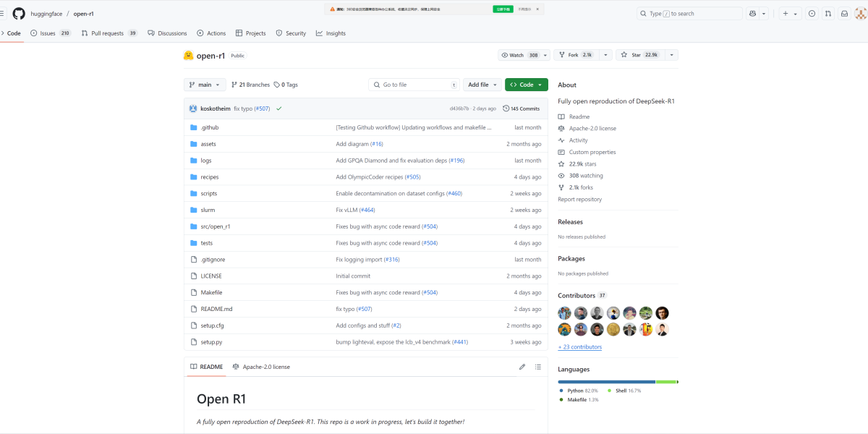Click commit hash d436b7b
Viewport: 868px width, 434px height.
coord(459,109)
